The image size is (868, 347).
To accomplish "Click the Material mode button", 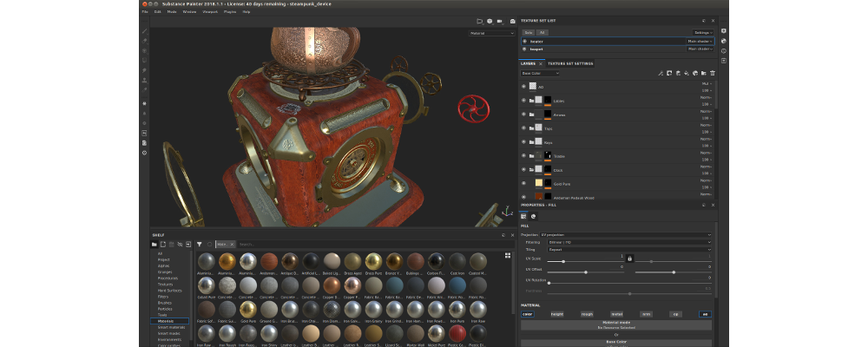I will tap(615, 324).
